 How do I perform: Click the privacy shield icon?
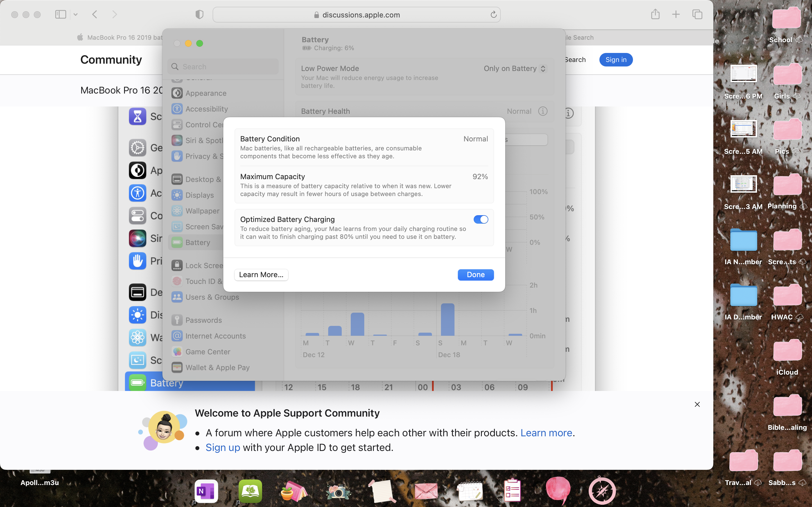[x=199, y=14]
